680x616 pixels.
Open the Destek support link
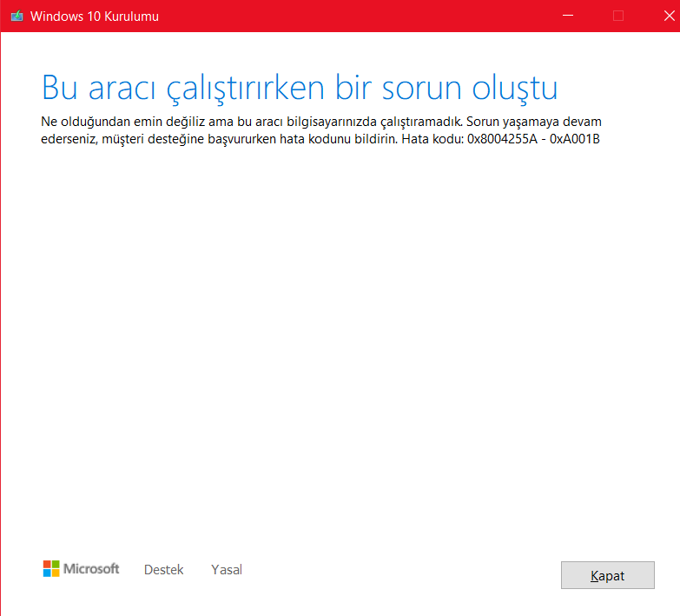[163, 570]
